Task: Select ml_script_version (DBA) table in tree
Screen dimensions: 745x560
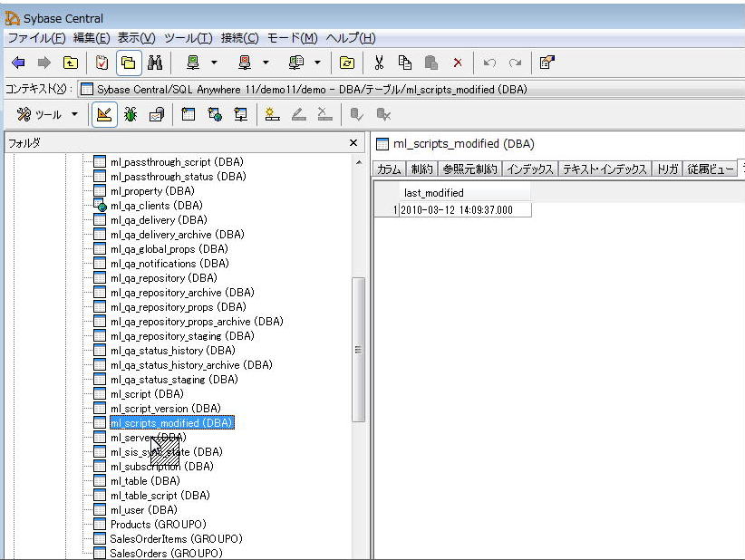Action: point(165,409)
